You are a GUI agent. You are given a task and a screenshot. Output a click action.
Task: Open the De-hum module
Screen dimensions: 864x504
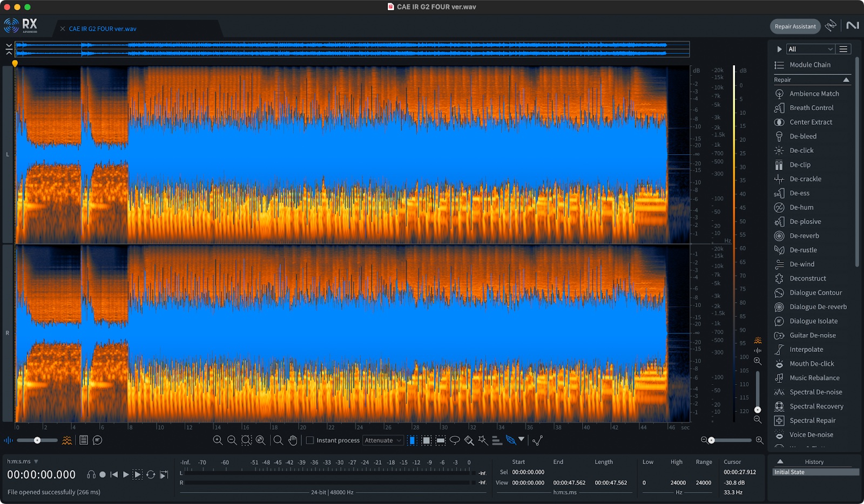pyautogui.click(x=801, y=207)
